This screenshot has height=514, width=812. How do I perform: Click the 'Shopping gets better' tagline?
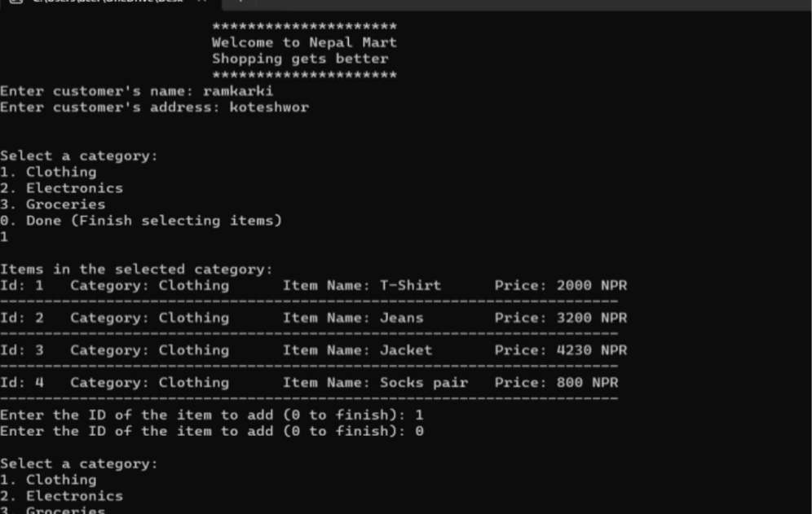click(x=300, y=59)
